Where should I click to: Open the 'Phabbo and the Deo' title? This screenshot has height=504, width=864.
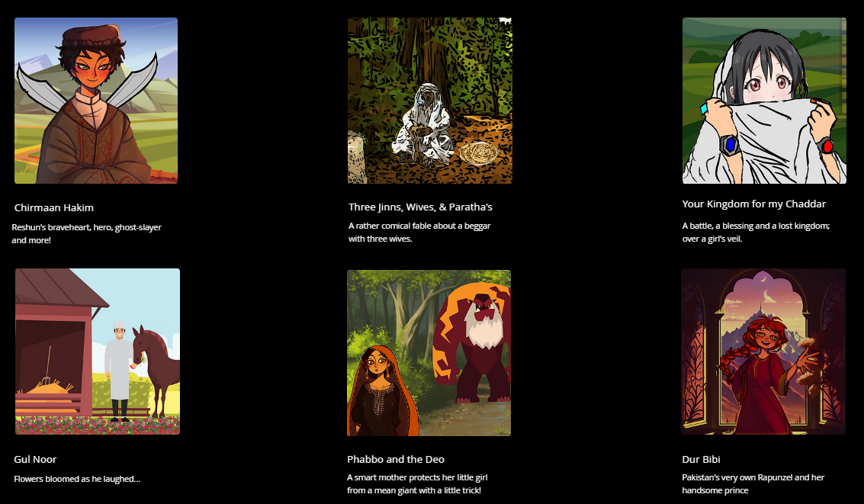396,459
